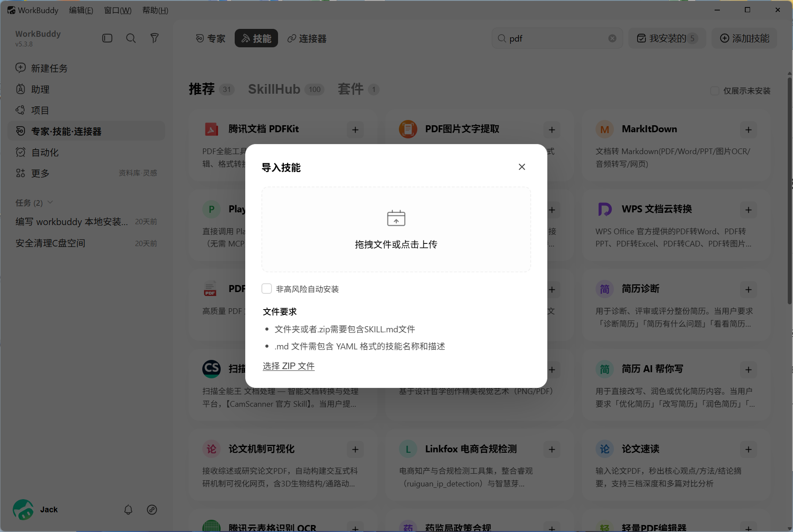Clear the pdf search text

[x=612, y=39]
